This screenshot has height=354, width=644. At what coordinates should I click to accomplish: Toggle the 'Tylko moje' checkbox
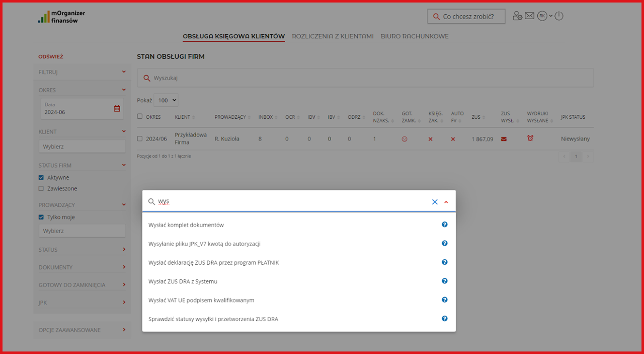41,217
